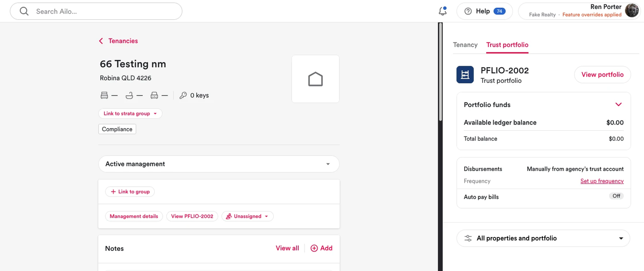Switch to the Tenancy tab
Viewport: 644px width, 271px height.
(465, 45)
